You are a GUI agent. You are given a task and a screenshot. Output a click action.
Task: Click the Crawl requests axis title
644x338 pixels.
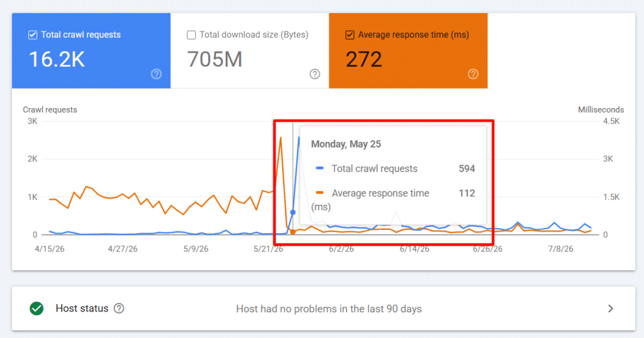click(50, 109)
